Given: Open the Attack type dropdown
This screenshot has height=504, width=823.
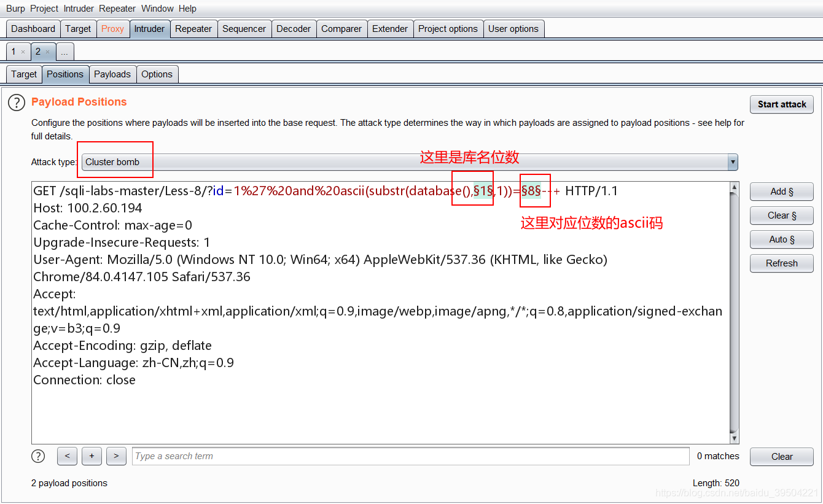Looking at the screenshot, I should (x=410, y=162).
